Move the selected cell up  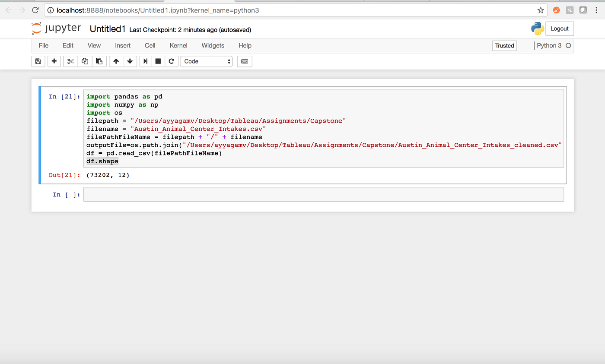[116, 61]
